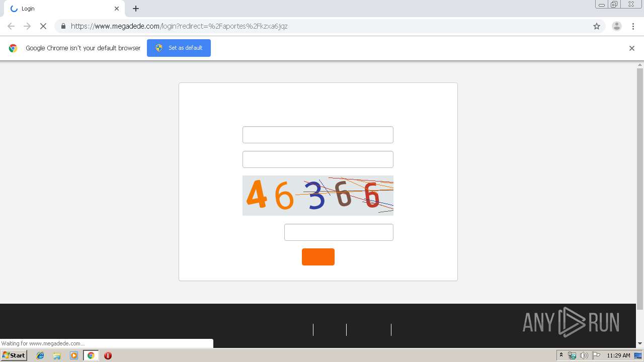The height and width of the screenshot is (362, 644).
Task: Click the scrollbar up arrow
Action: coord(640,64)
